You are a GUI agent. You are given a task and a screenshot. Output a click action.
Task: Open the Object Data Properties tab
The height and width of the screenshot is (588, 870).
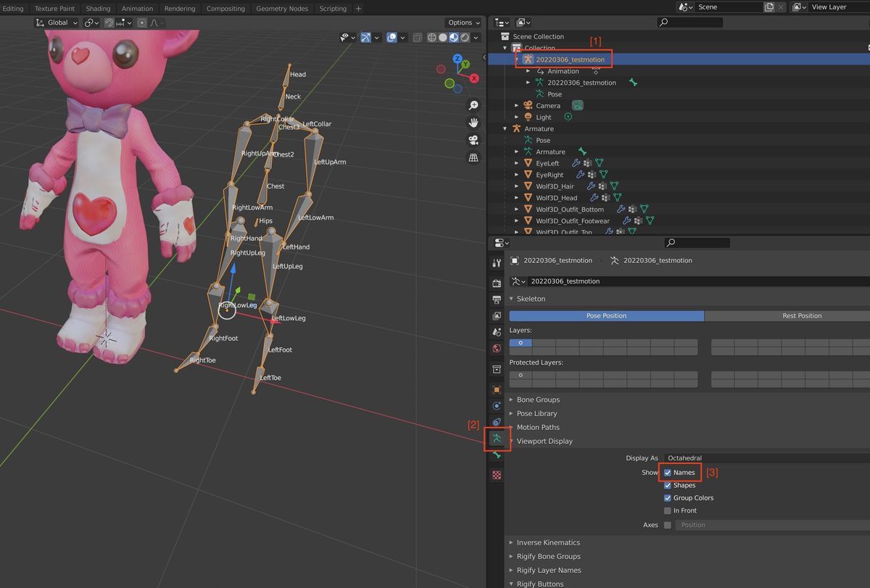[497, 438]
